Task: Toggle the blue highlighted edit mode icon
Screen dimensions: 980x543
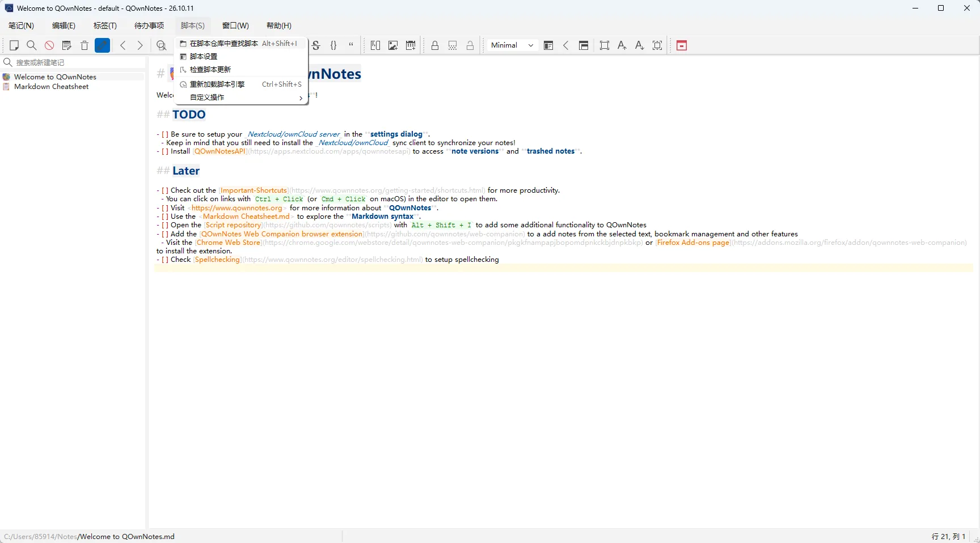Action: pyautogui.click(x=102, y=45)
